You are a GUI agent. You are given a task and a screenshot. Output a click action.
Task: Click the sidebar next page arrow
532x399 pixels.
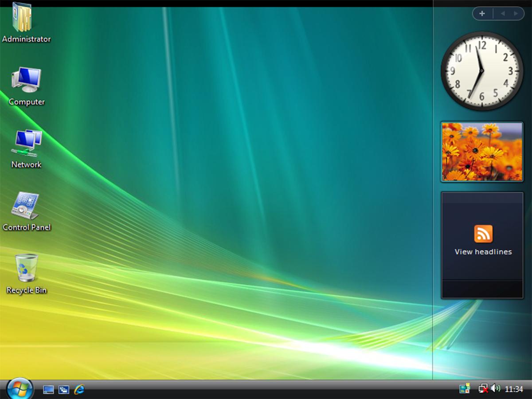[516, 13]
